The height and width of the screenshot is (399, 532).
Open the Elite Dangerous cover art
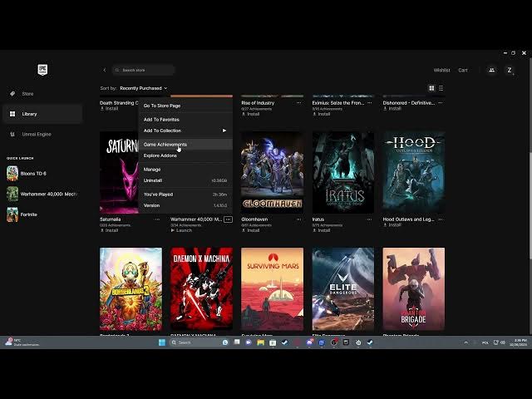(343, 289)
